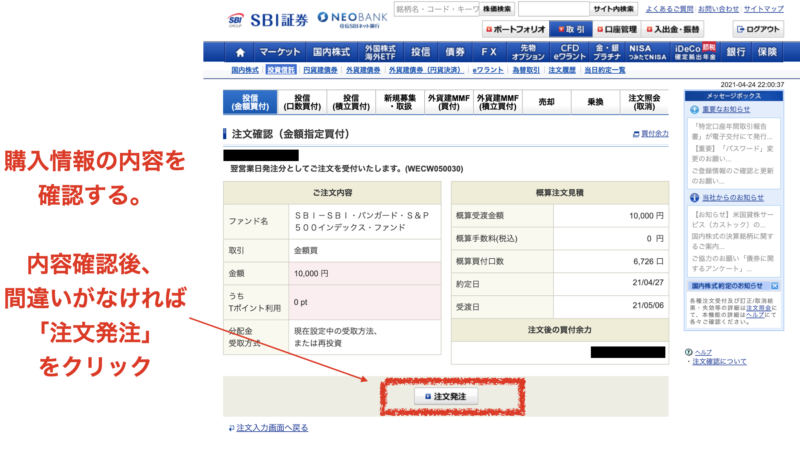
Task: Open the NISA つみたてNISA menu
Action: click(x=647, y=52)
